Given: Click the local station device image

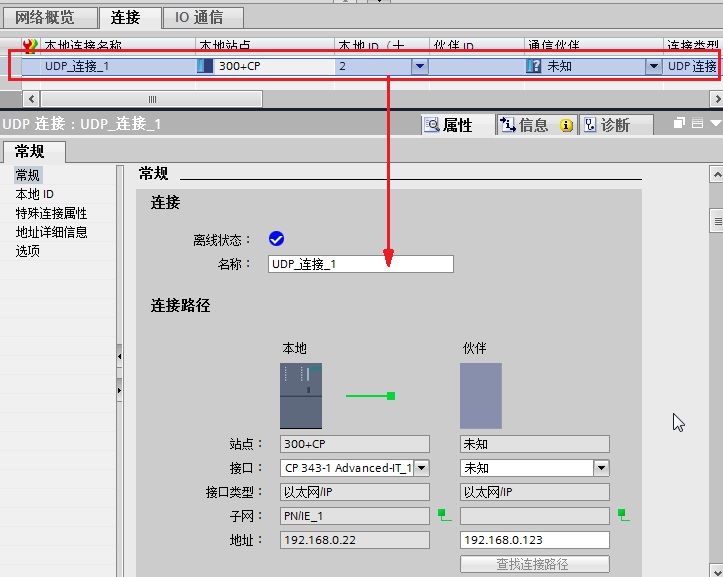Looking at the screenshot, I should 301,396.
